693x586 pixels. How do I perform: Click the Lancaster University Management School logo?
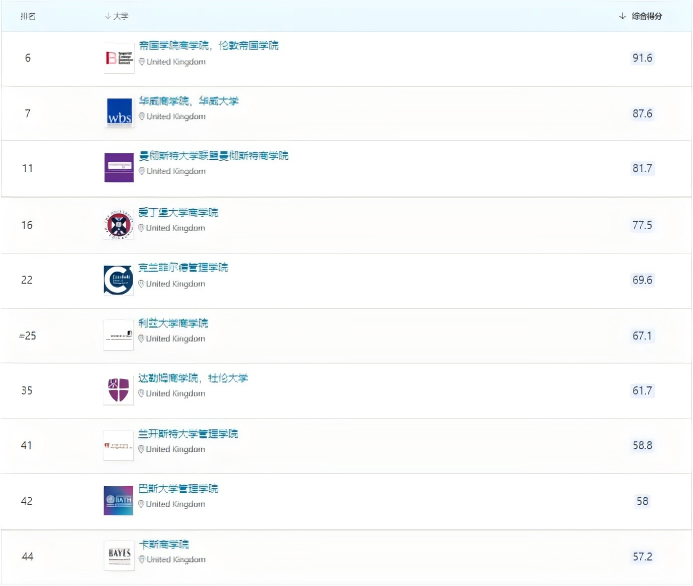118,445
